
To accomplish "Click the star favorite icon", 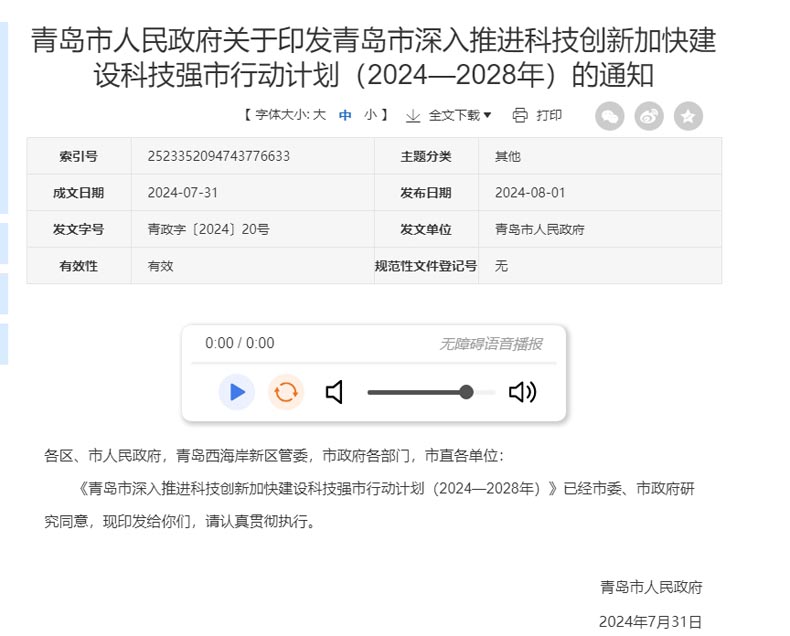I will coord(688,116).
